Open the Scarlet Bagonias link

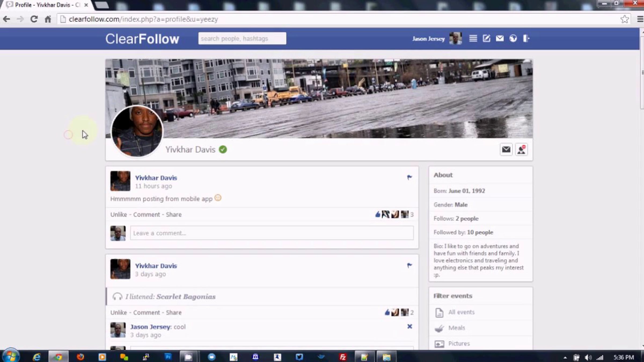click(x=186, y=297)
